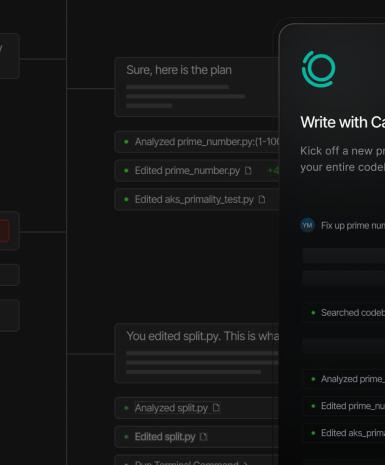Open file icon beside Edited aks_primality_test.py
Viewport: 385px width, 465px height.
(262, 199)
